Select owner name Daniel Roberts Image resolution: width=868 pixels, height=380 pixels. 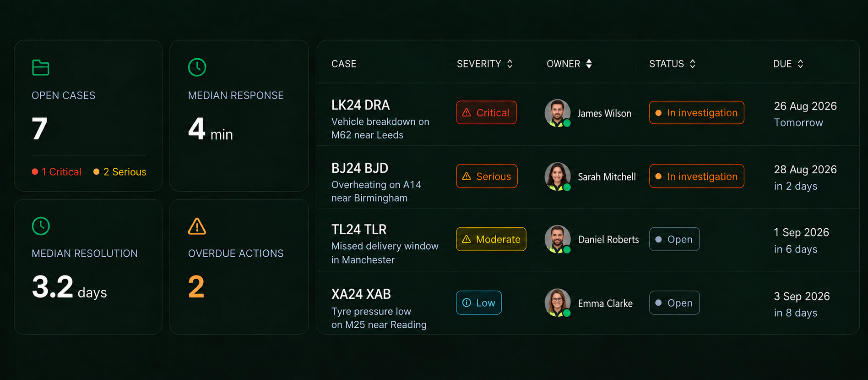click(x=608, y=240)
